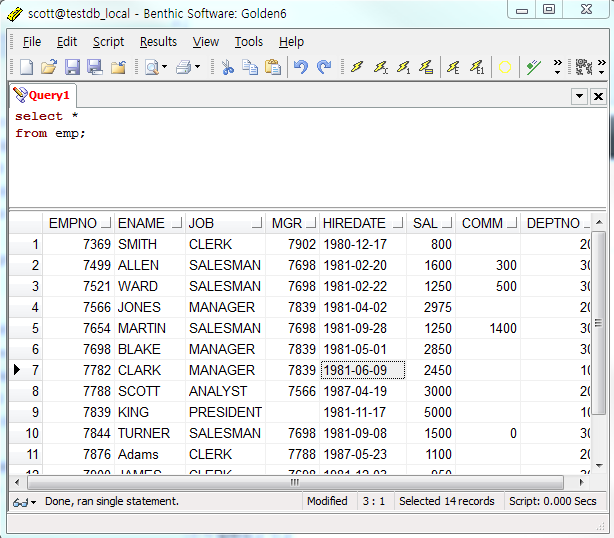Screen dimensions: 614x538
Task: Open the Script menu
Action: 108,41
